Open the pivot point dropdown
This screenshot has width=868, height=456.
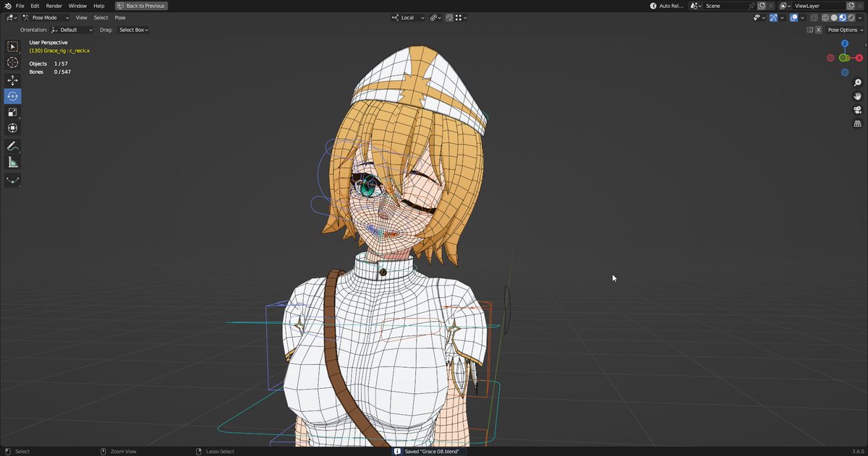coord(435,17)
